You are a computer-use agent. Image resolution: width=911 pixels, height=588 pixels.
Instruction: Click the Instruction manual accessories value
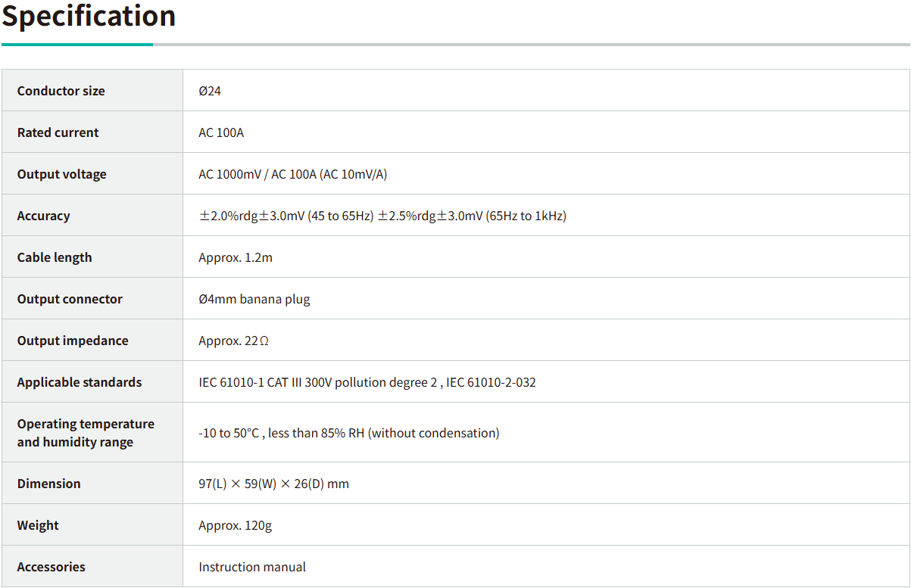click(252, 567)
